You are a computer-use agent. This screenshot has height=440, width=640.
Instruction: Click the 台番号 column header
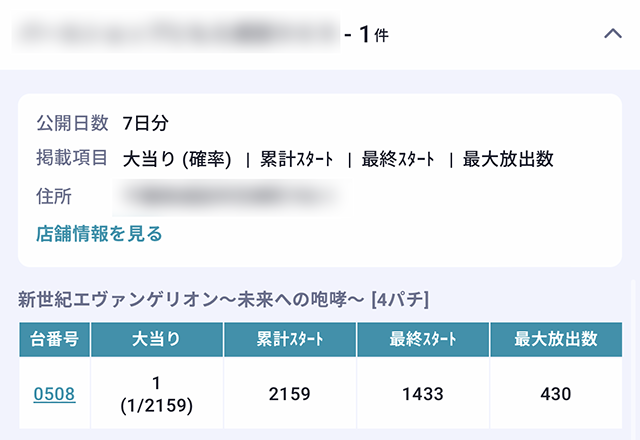point(54,339)
